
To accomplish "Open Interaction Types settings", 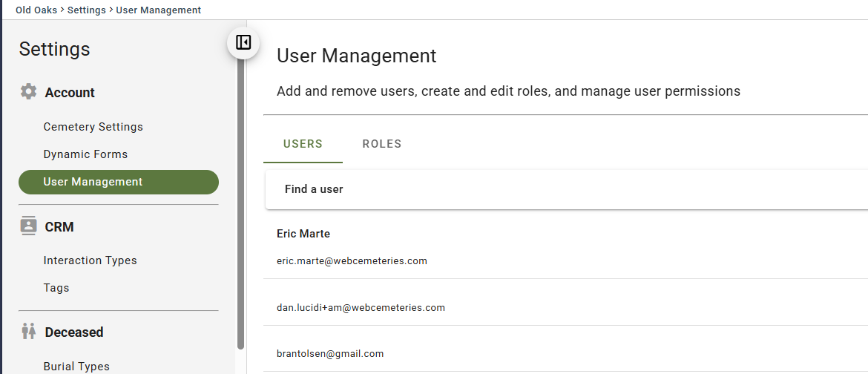I will (90, 260).
